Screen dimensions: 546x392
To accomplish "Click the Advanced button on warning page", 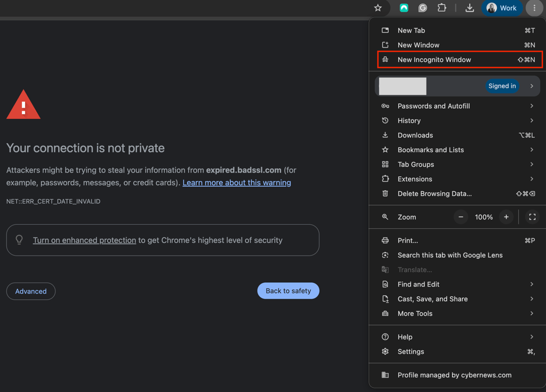I will click(31, 291).
